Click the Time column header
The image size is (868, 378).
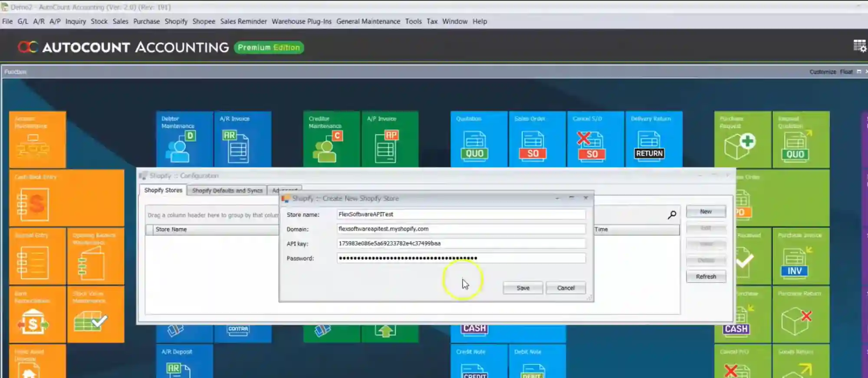636,229
